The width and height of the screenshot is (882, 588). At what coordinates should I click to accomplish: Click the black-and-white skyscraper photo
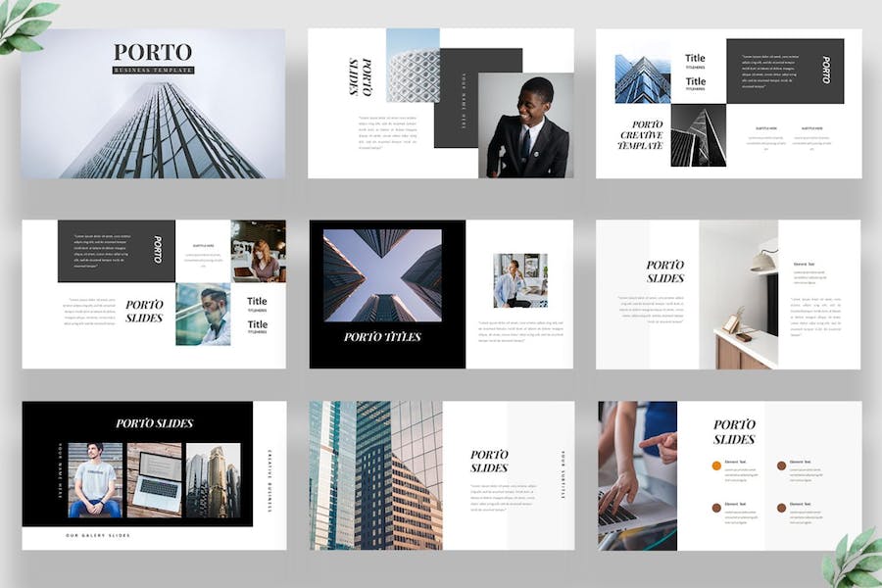[x=698, y=135]
